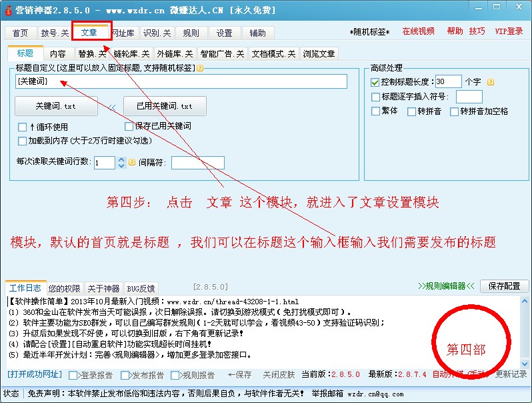Click the 帮助 link
The width and height of the screenshot is (532, 403).
click(455, 31)
